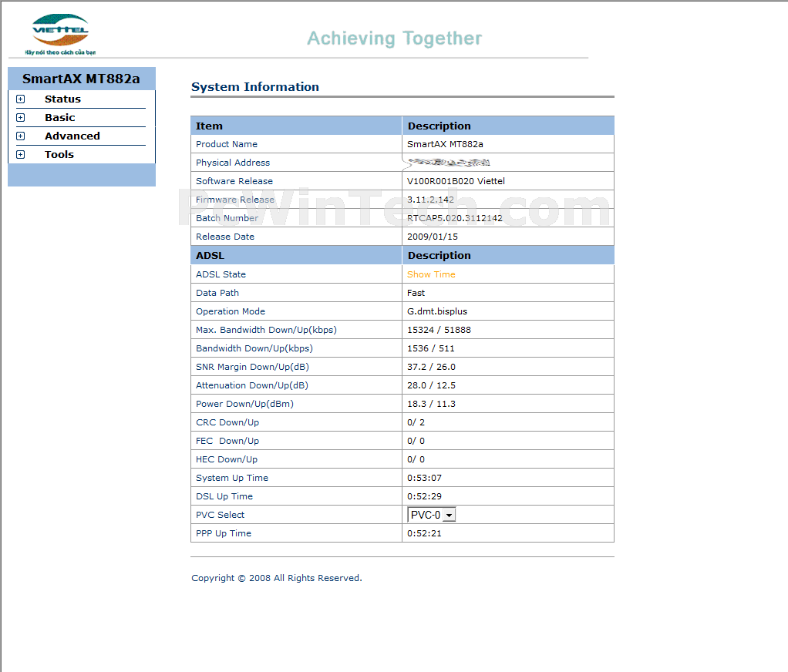
Task: Select the FEC Down/Up label
Action: tap(227, 441)
